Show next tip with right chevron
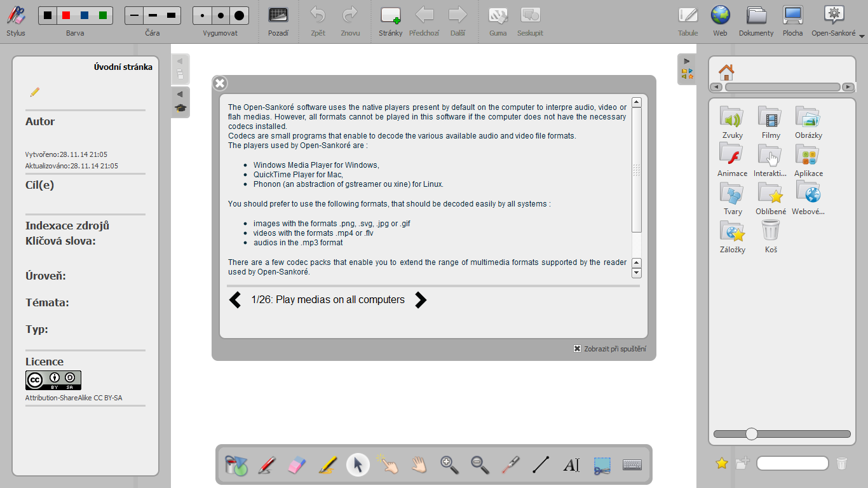 tap(420, 300)
